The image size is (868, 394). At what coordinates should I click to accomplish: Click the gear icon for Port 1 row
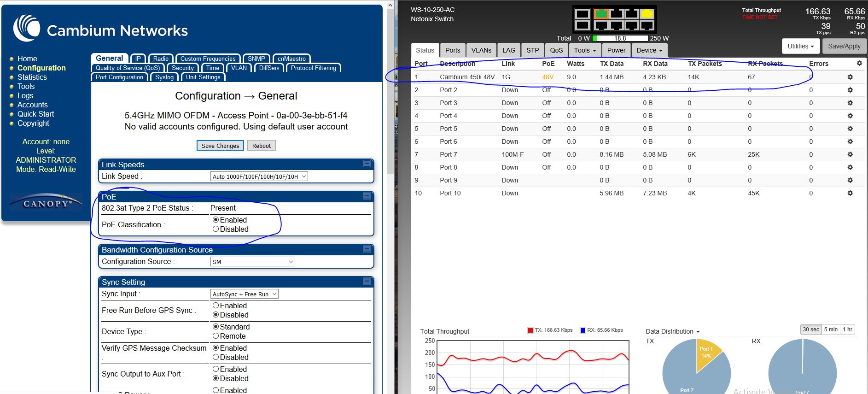point(850,77)
